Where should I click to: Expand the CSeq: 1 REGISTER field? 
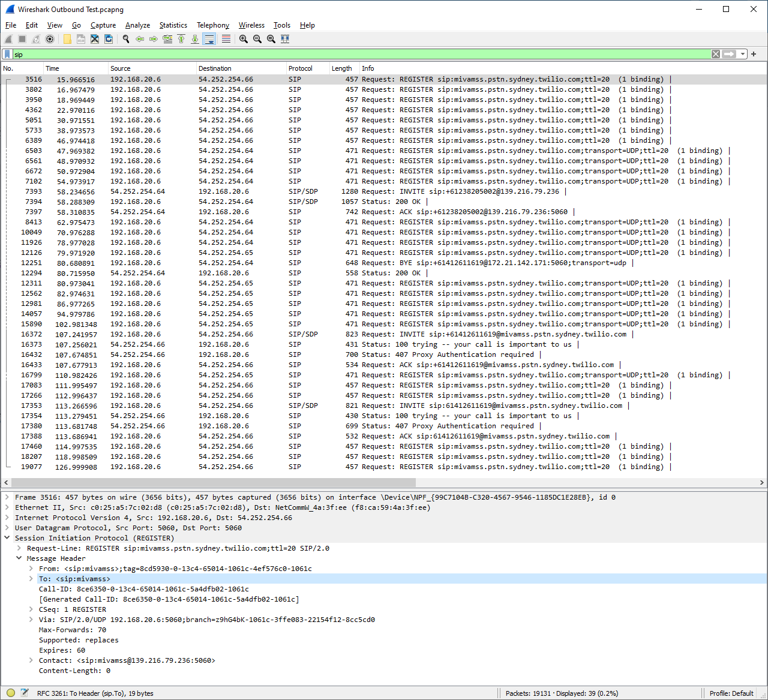click(31, 609)
